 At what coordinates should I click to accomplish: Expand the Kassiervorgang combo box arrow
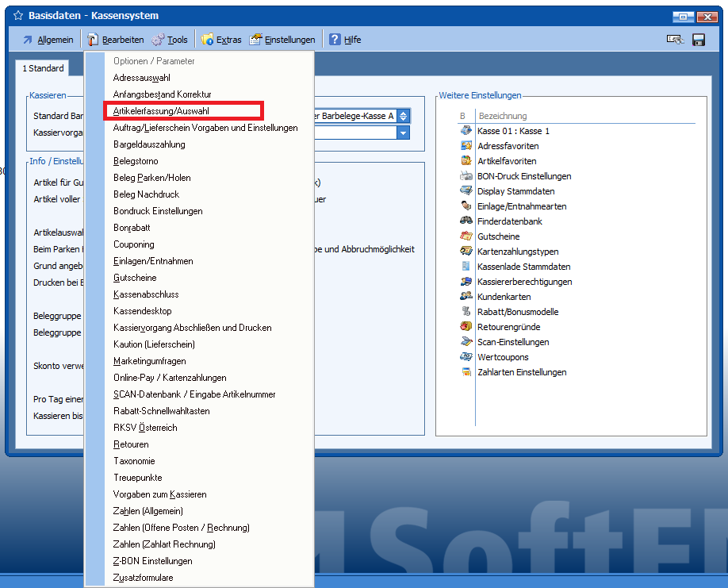[404, 133]
